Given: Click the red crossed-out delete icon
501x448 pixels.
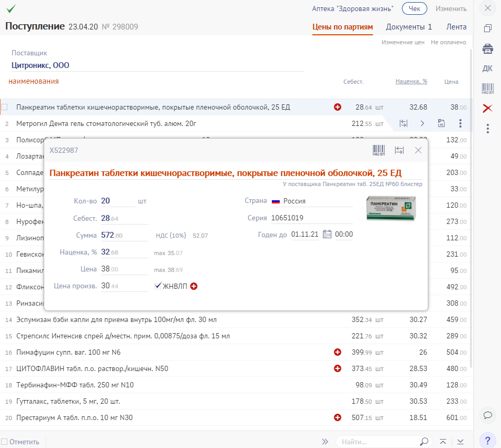Looking at the screenshot, I should (488, 109).
